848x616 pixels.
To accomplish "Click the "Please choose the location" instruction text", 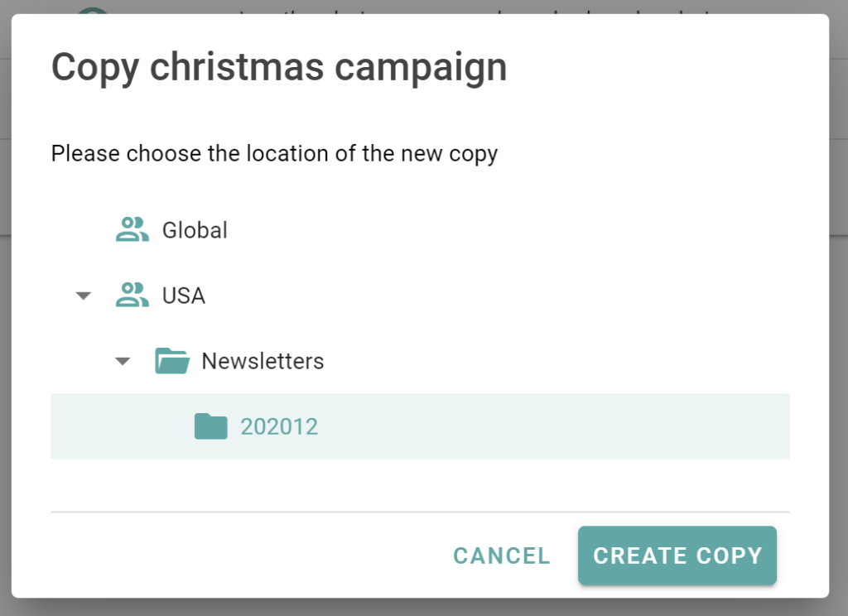I will [x=274, y=154].
